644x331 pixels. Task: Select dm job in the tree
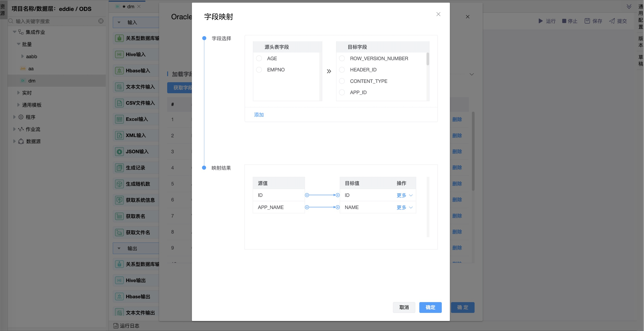pos(32,81)
